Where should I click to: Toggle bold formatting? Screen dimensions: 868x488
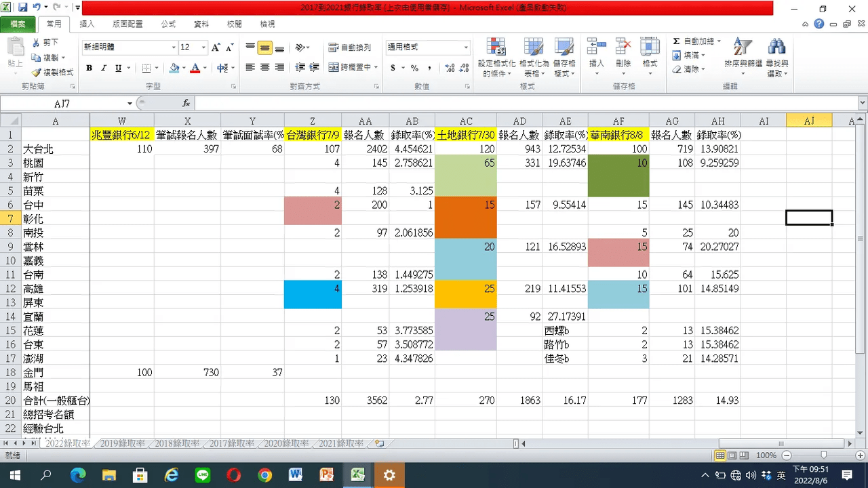(89, 68)
